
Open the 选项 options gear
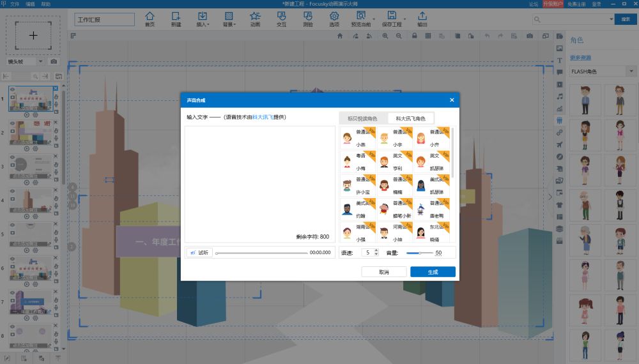click(x=334, y=19)
